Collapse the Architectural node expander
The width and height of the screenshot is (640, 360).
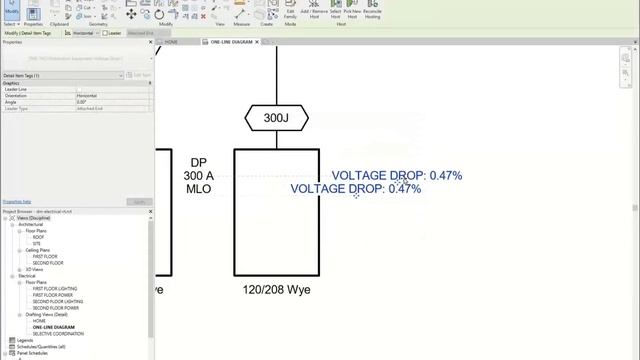tap(12, 225)
